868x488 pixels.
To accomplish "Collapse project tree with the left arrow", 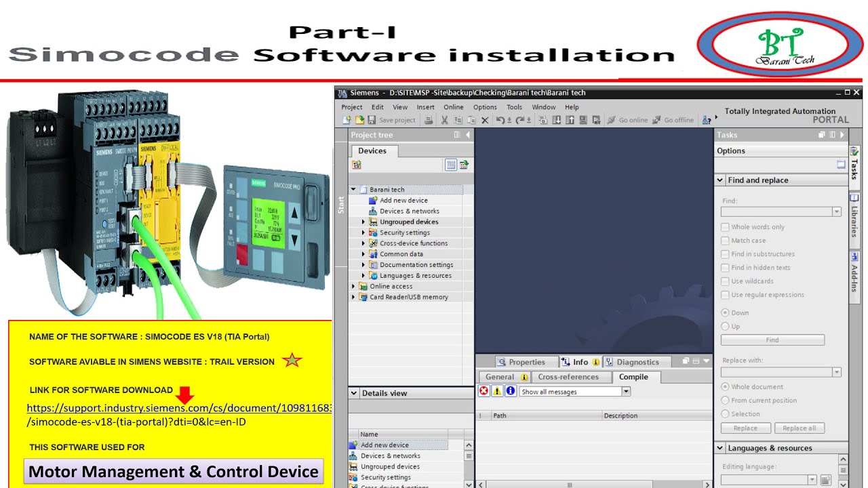I will (467, 135).
